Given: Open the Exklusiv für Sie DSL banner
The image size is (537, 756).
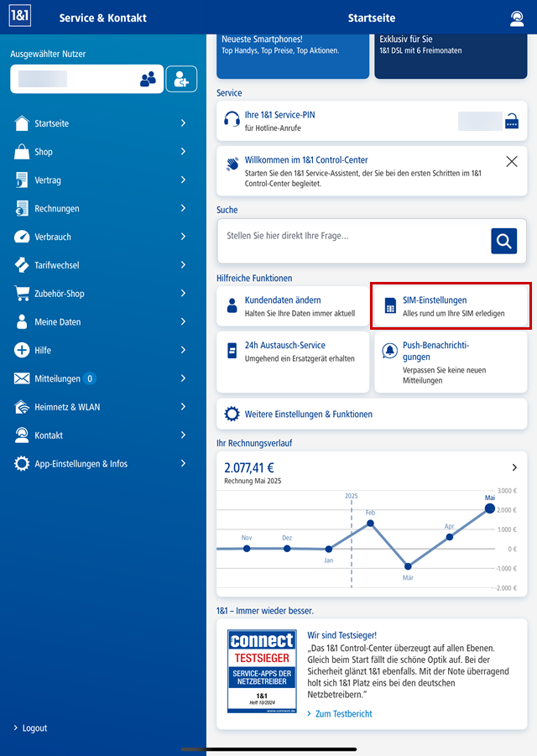Looking at the screenshot, I should pos(451,55).
